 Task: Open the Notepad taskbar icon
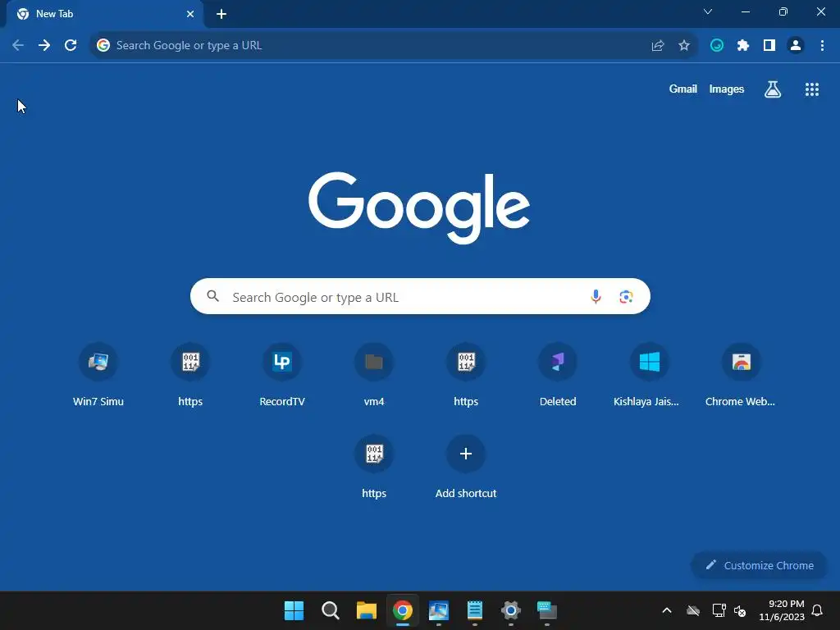tap(475, 610)
